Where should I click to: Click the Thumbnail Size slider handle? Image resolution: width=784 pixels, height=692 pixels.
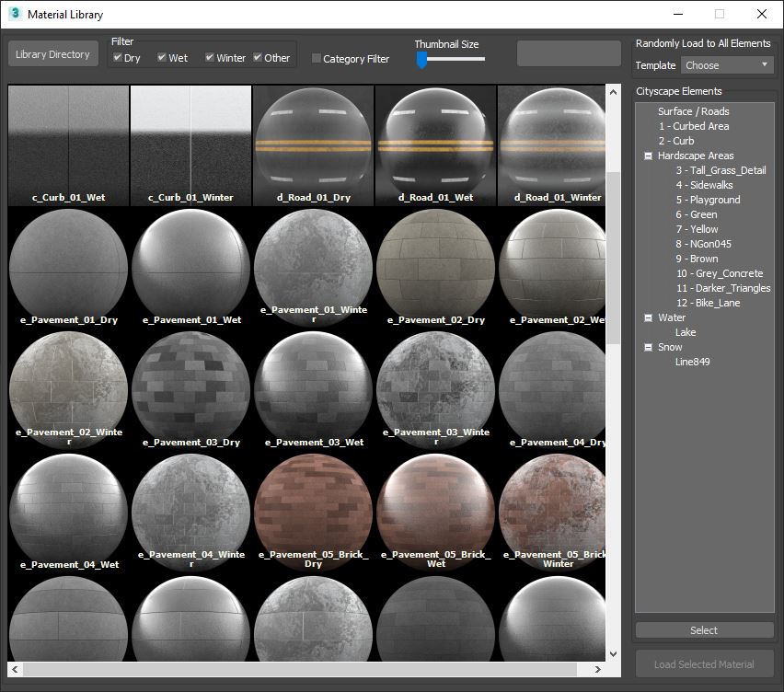(x=421, y=60)
